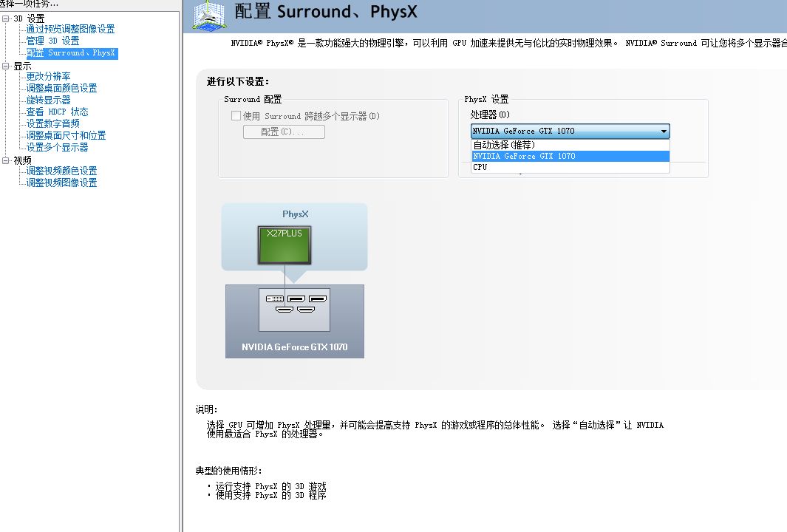Image resolution: width=787 pixels, height=532 pixels.
Task: Enable 使用 Surround 跨越多个显示器 checkbox
Action: pos(236,116)
